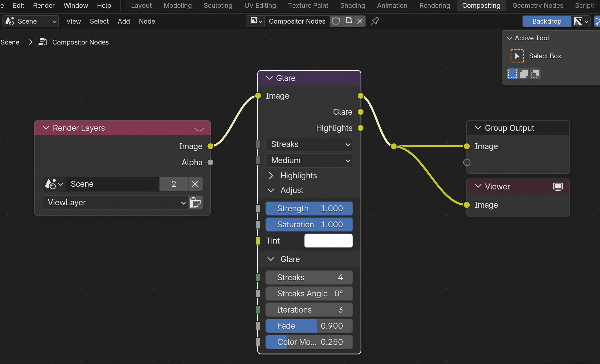
Task: Select the subtract selection mode icon
Action: [x=535, y=74]
